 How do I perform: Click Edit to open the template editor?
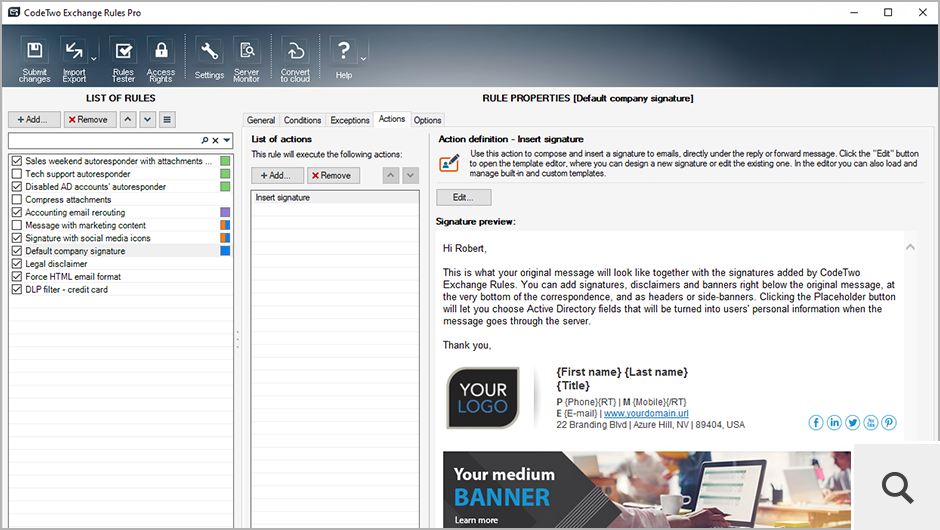coord(463,197)
